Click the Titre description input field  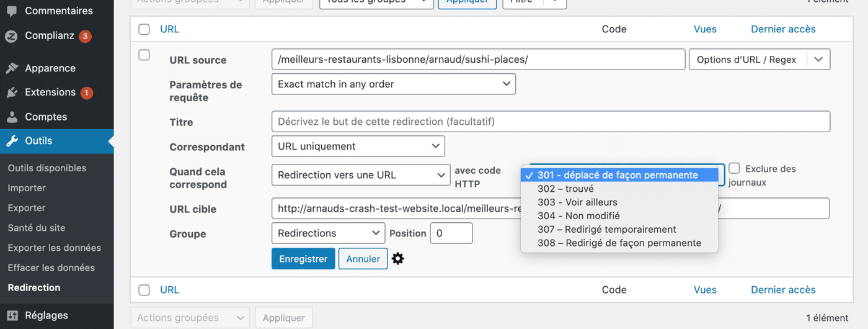[550, 122]
